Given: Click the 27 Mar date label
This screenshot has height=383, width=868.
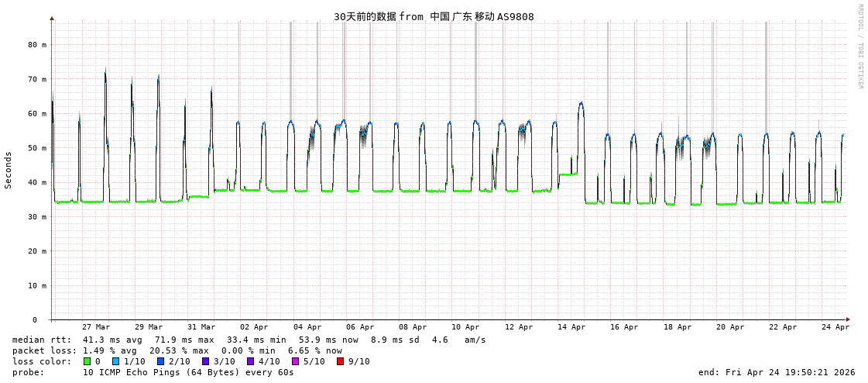Looking at the screenshot, I should coord(96,327).
